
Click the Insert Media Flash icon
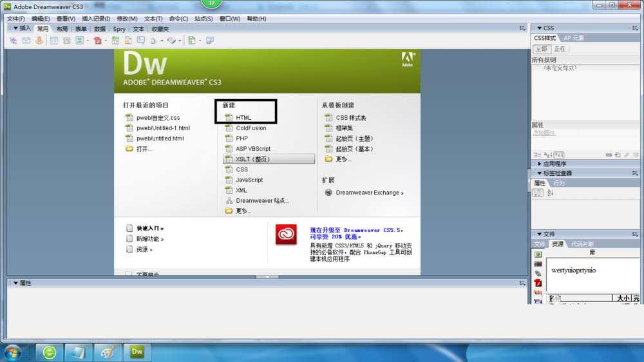point(98,41)
